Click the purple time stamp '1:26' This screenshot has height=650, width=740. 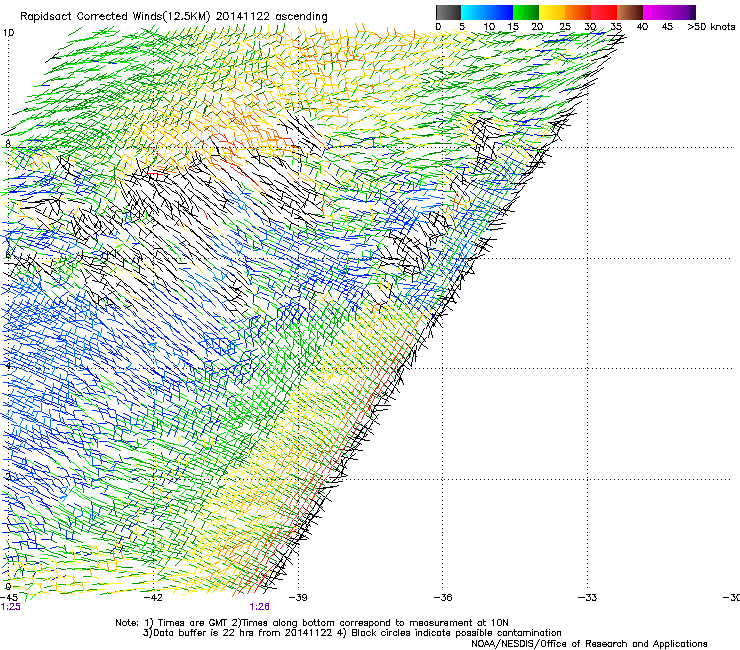click(260, 607)
